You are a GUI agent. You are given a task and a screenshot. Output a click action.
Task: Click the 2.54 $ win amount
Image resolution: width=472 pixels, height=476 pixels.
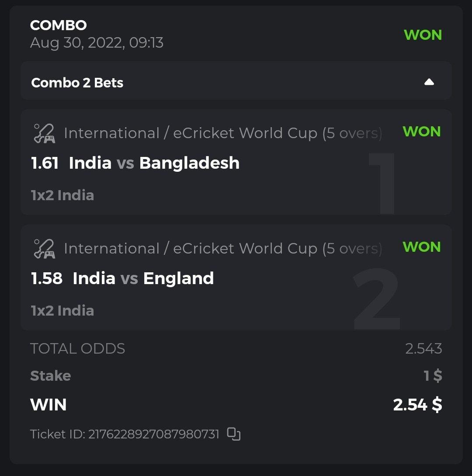417,405
